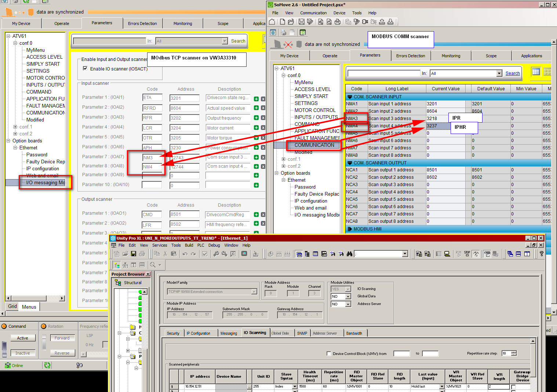
Task: Click the RUN icon in Unity Pro toolbar
Action: coord(459,253)
